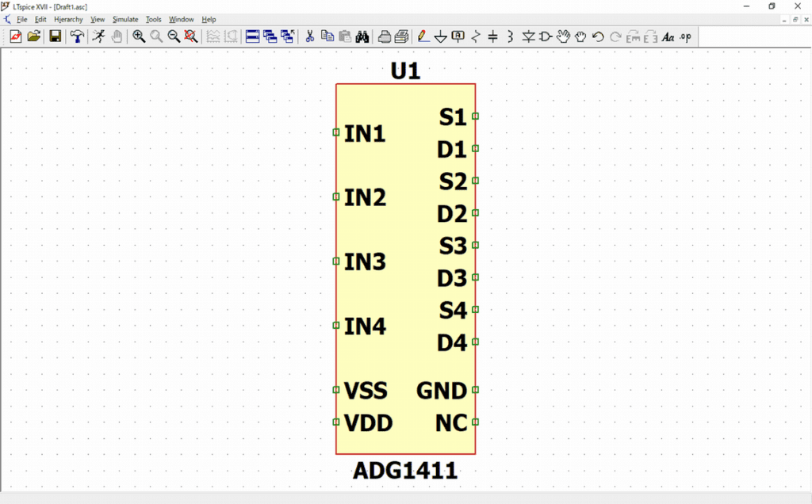Click the Print icon
This screenshot has height=504, width=812.
click(x=401, y=36)
